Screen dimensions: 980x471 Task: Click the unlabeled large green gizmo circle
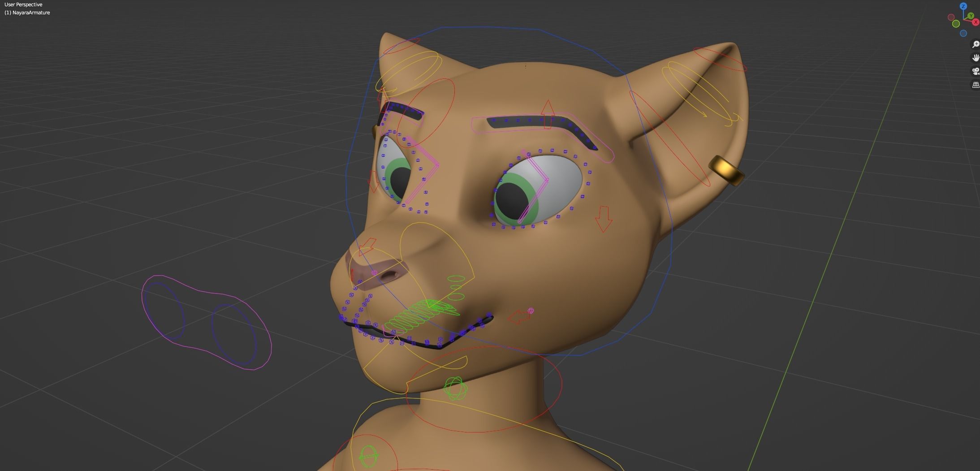point(956,24)
